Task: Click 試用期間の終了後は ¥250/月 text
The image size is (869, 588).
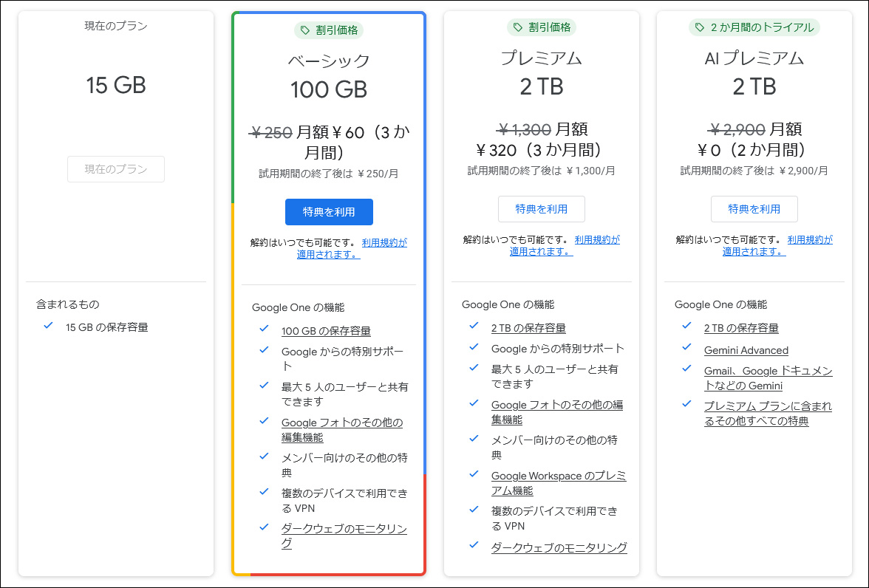Action: click(329, 174)
